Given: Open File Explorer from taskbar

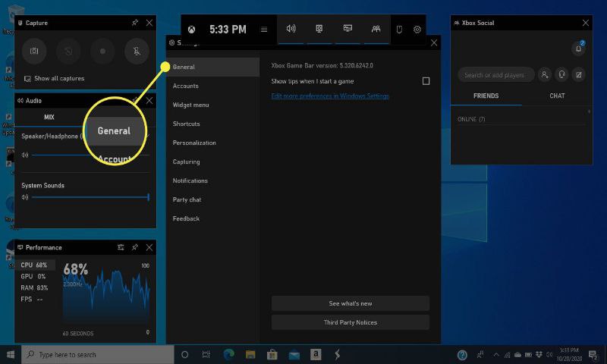Looking at the screenshot, I should click(x=250, y=354).
